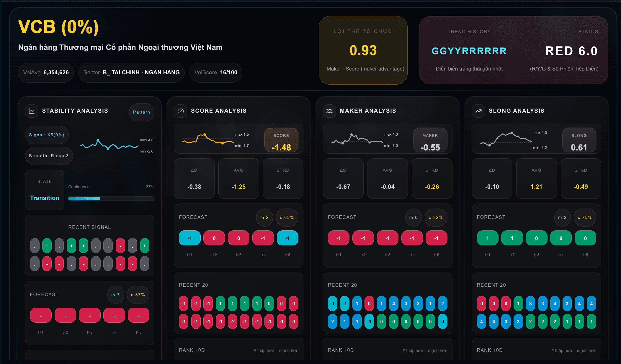Click the c:75% confidence pill

[x=585, y=217]
